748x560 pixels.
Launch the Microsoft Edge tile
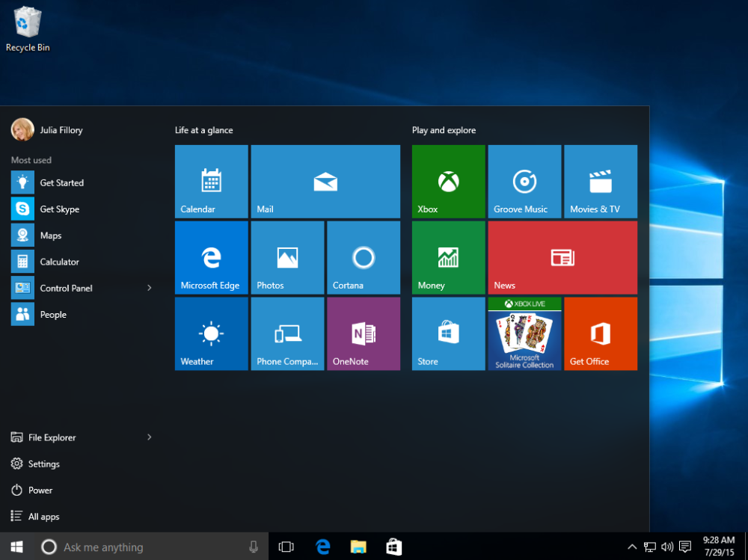pyautogui.click(x=212, y=258)
